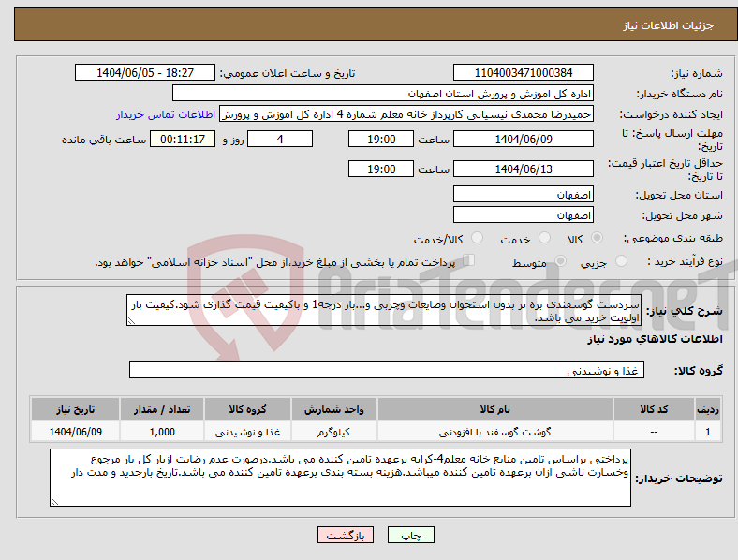Click delivery province field اصفهان

coord(523,194)
